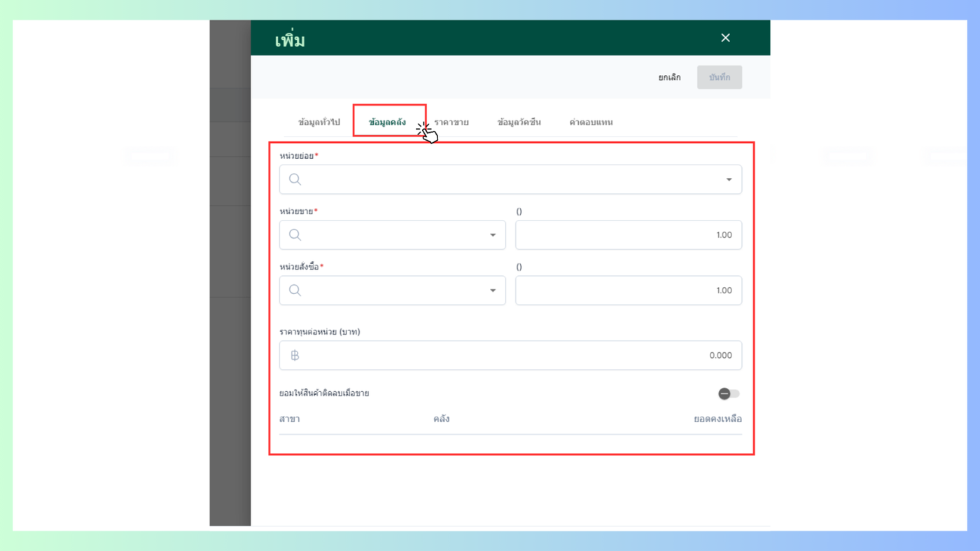
Task: Expand the หน่วยสั่งซื้อ dropdown arrow
Action: point(493,291)
